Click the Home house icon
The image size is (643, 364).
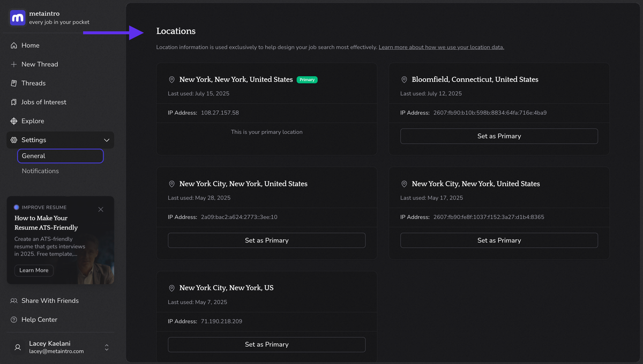click(14, 45)
